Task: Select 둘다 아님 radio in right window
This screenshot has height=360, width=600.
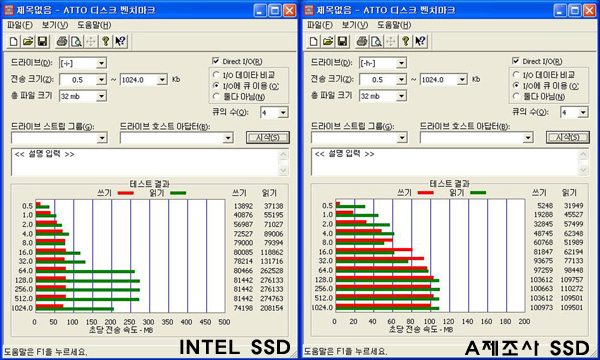Action: 516,96
